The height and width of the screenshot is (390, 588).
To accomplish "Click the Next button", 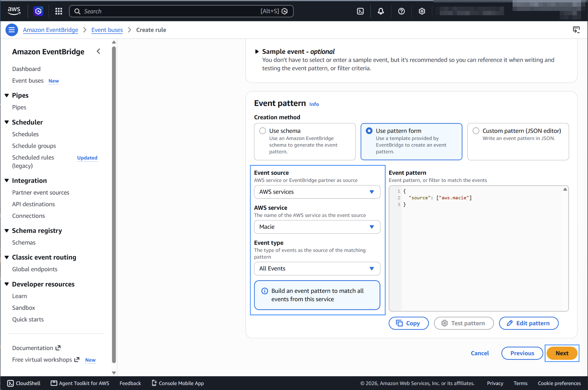I will point(562,353).
